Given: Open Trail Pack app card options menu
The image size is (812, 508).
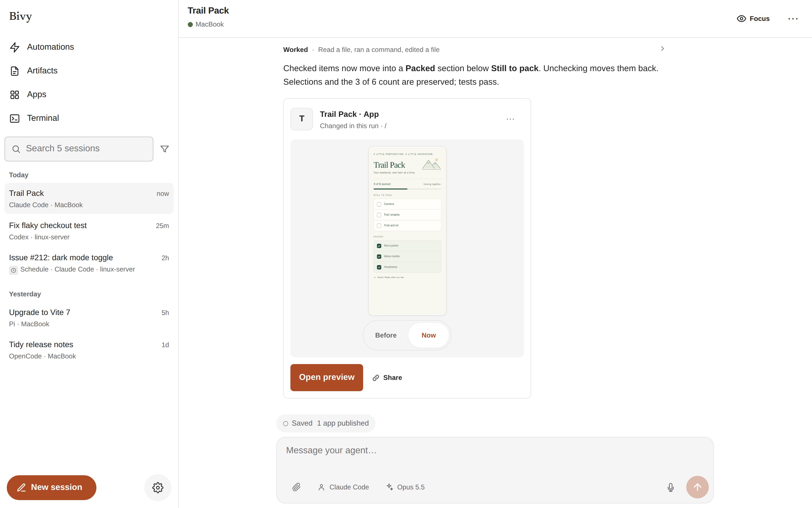Looking at the screenshot, I should click(510, 119).
